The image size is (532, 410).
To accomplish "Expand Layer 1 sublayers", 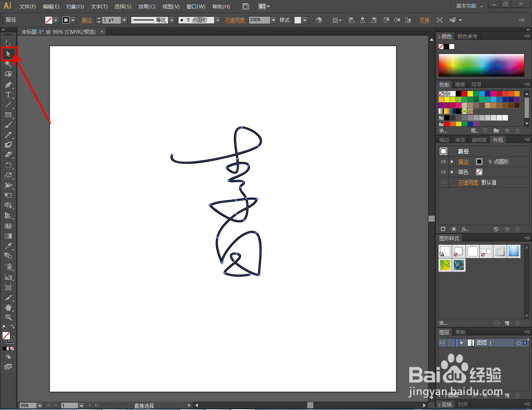I will click(462, 343).
